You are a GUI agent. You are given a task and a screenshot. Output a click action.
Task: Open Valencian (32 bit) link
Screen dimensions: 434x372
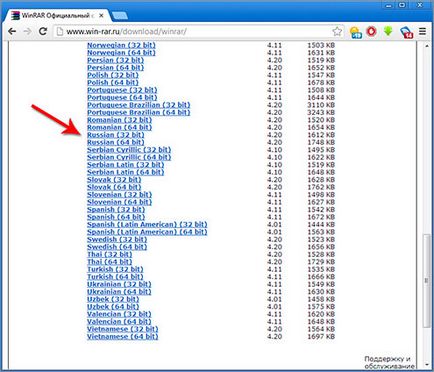(119, 314)
